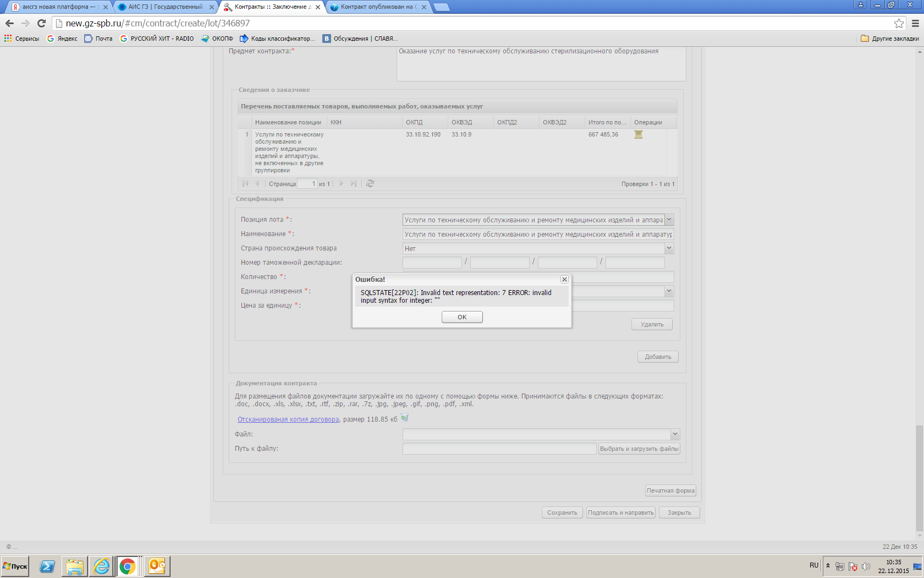Click Выбрать и загрузить файлы
Viewport: 924px width, 578px height.
pos(639,449)
